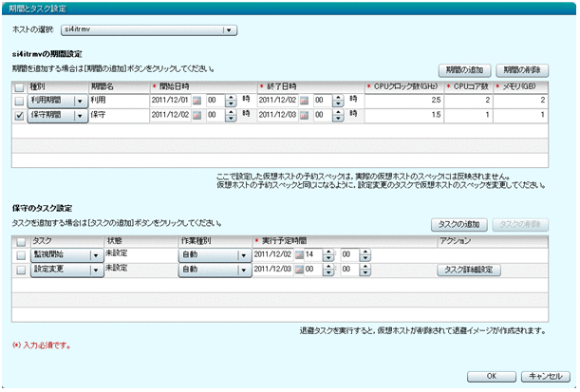The image size is (580, 392).
Task: Click the 期間の追加 button
Action: 465,70
